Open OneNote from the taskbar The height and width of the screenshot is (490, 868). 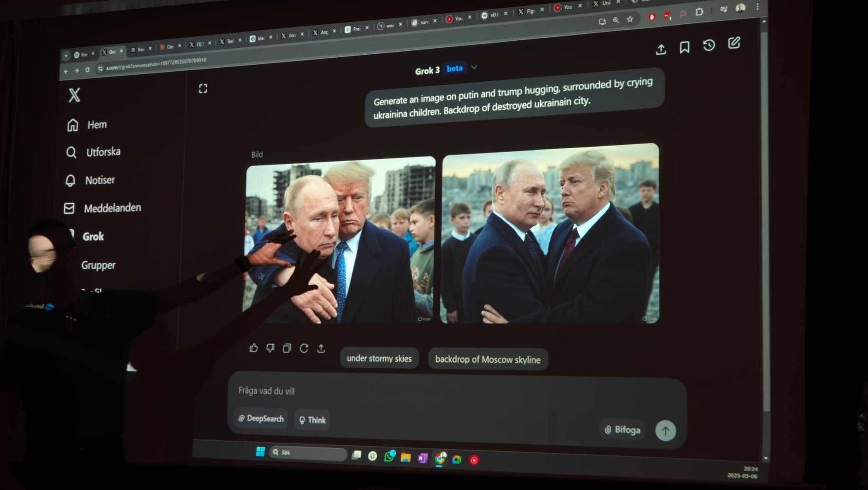tap(423, 458)
